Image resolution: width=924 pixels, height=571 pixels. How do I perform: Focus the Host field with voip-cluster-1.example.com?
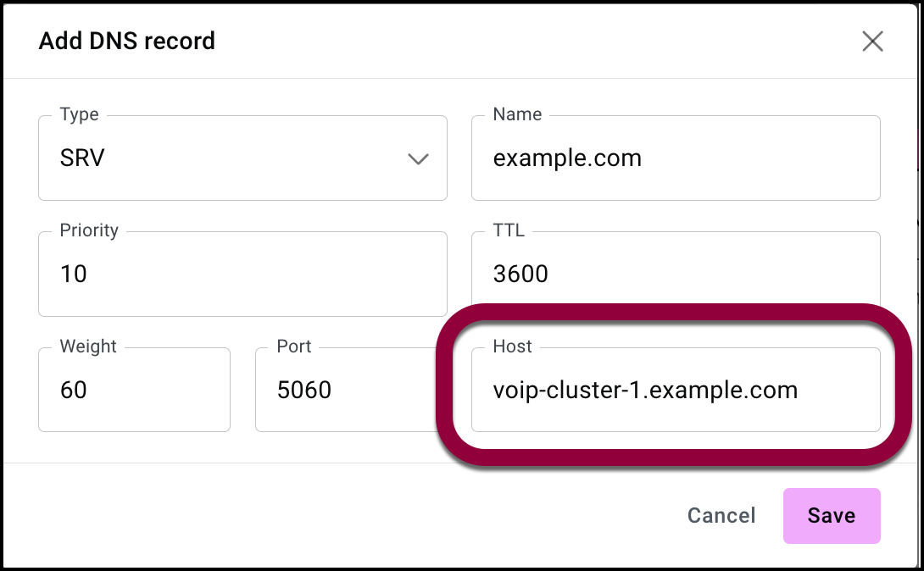pyautogui.click(x=675, y=390)
